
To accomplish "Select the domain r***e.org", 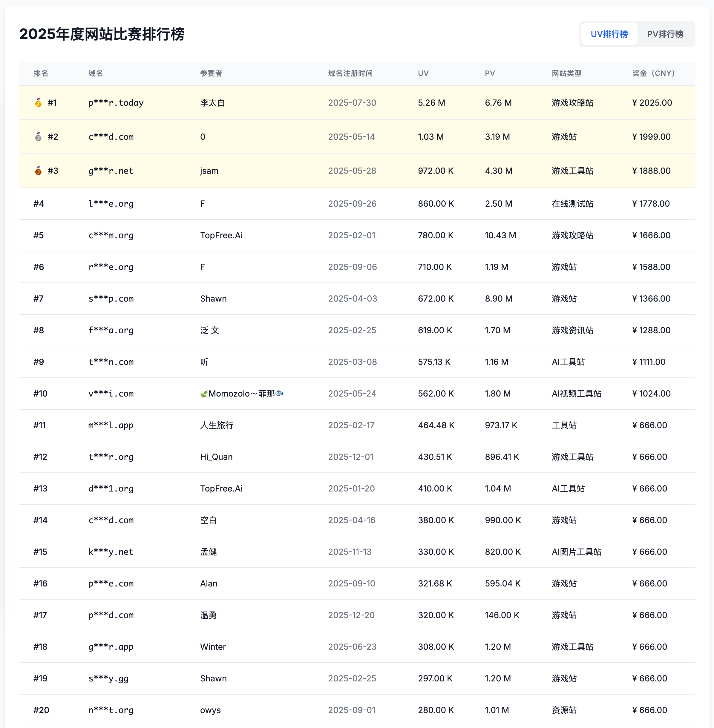I will [x=111, y=267].
